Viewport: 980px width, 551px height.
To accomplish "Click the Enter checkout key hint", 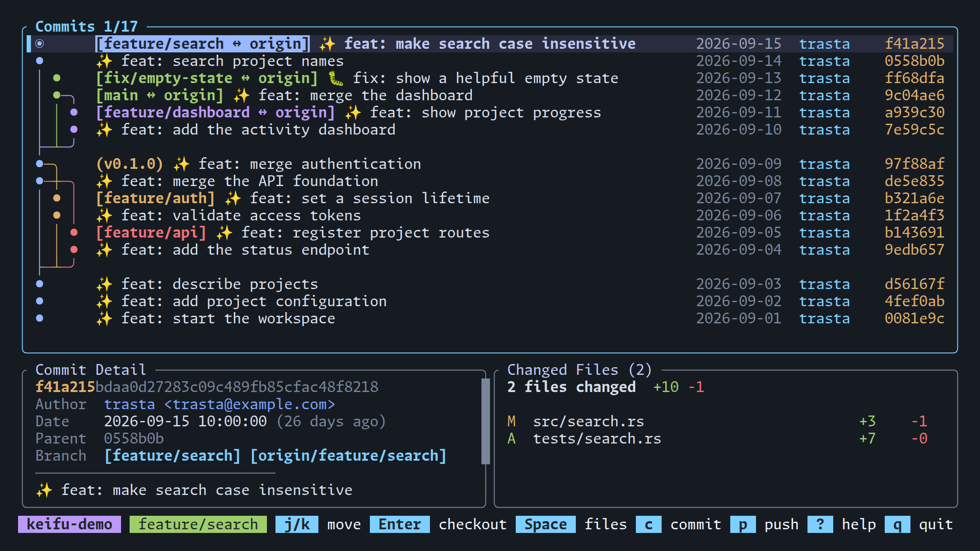I will click(439, 524).
